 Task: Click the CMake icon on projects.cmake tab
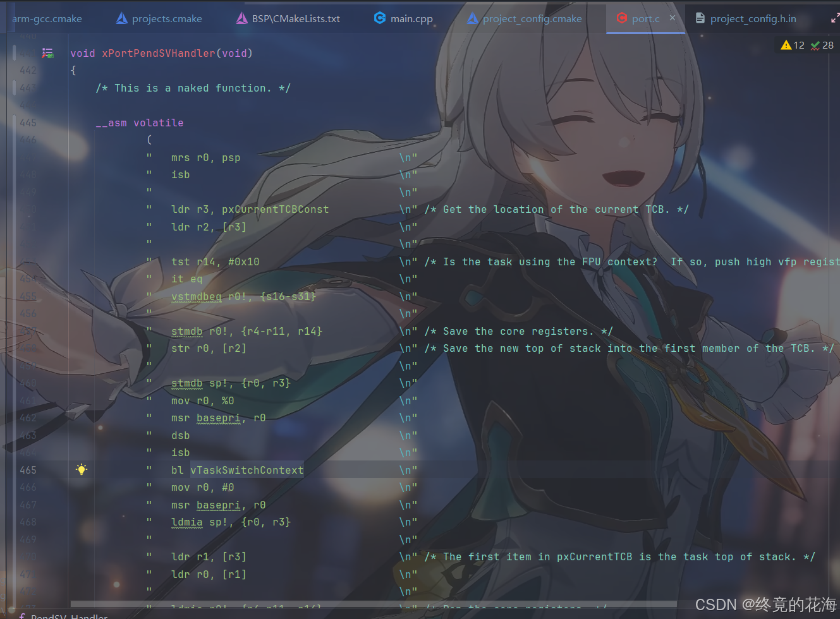[x=122, y=18]
